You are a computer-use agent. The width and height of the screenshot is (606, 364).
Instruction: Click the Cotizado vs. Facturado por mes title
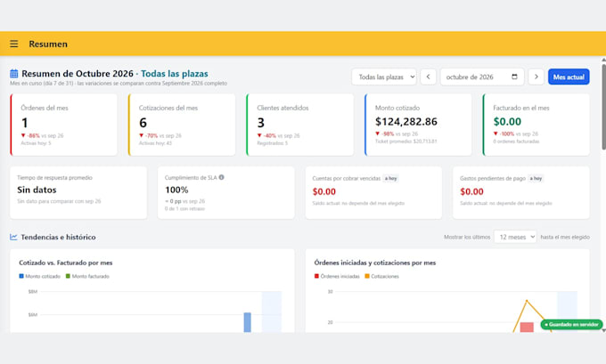(66, 263)
